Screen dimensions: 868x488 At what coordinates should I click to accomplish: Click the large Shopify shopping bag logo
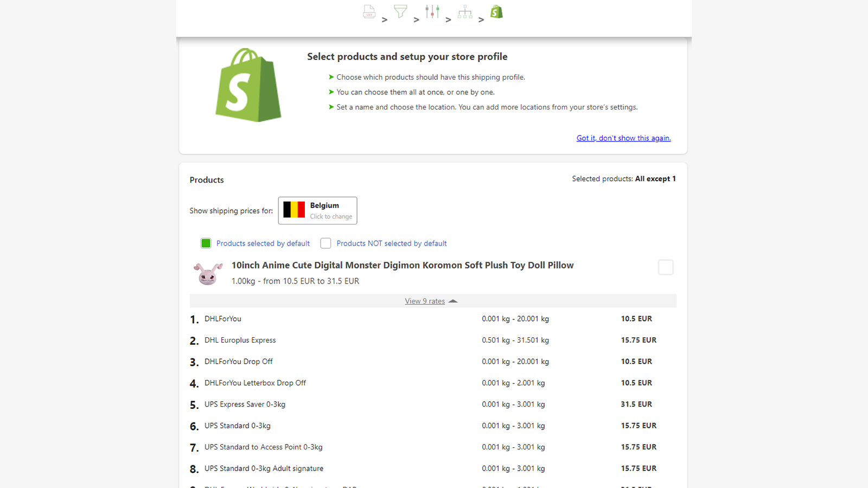[x=249, y=85]
